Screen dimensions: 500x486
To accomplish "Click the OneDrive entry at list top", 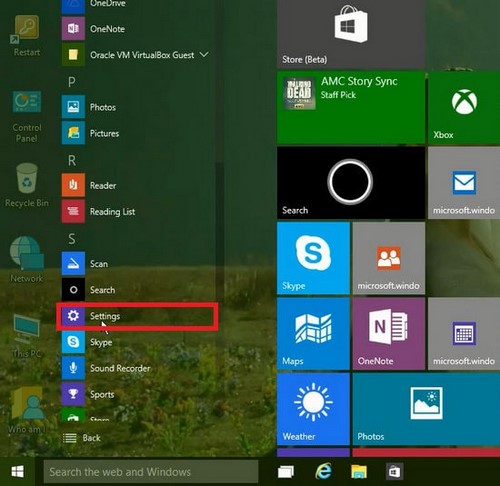I will point(93,6).
